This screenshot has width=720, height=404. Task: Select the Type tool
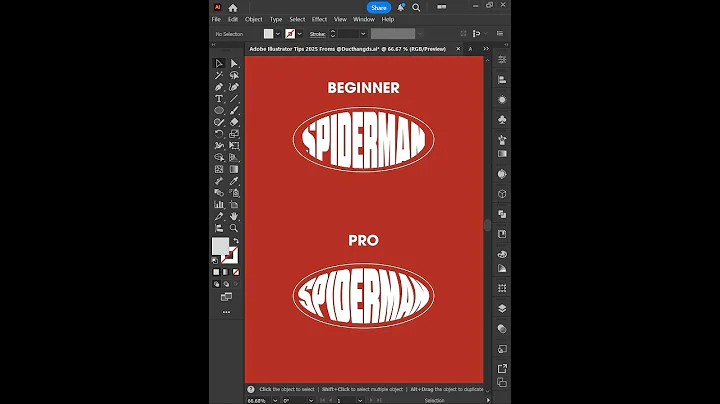(x=219, y=99)
